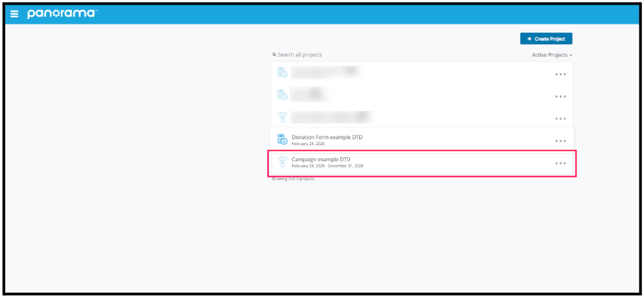644x297 pixels.
Task: Click the Donation Form example DTD icon
Action: (282, 139)
